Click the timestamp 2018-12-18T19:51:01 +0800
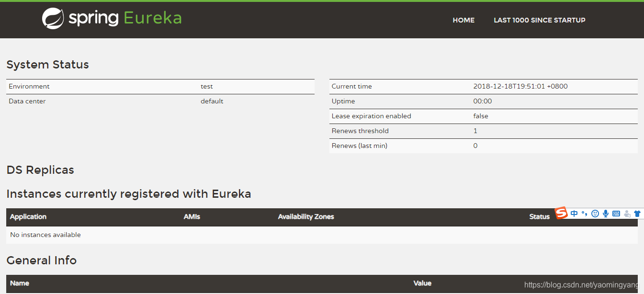Image resolution: width=644 pixels, height=294 pixels. 520,86
